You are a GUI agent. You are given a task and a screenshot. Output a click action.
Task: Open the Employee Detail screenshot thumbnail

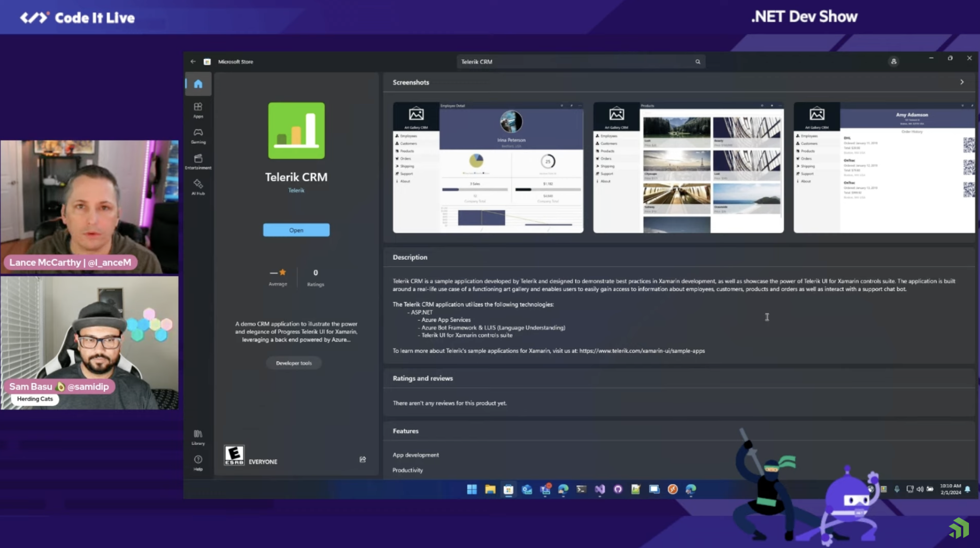(488, 167)
